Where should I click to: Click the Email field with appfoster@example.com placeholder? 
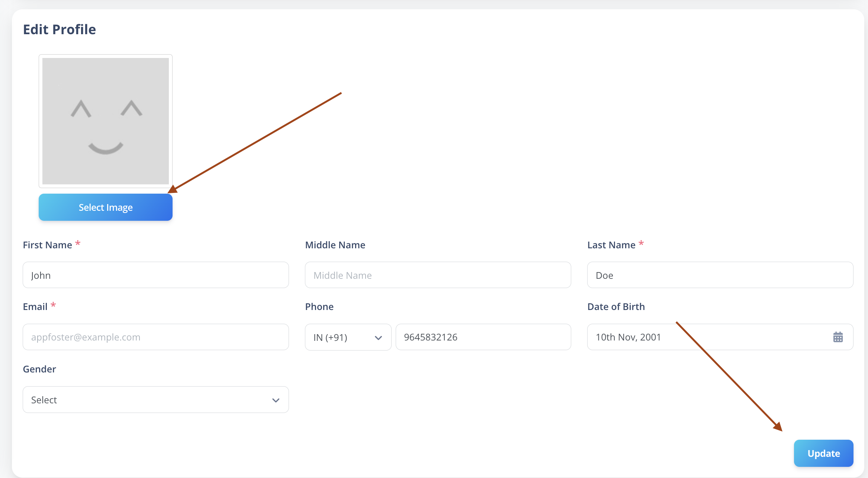pos(156,337)
